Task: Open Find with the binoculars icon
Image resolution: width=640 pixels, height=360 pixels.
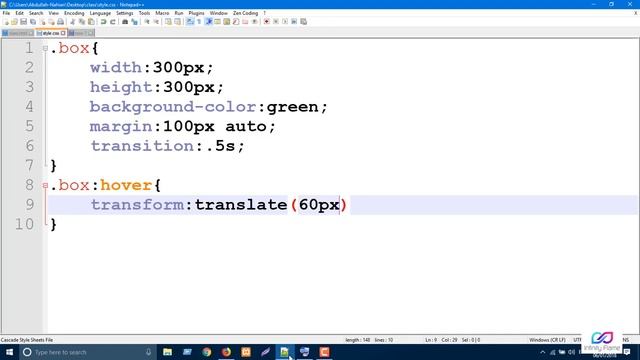Action: tap(125, 22)
